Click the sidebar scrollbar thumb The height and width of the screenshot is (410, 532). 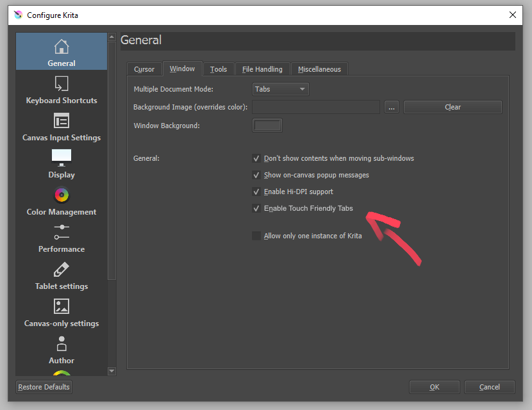112,160
